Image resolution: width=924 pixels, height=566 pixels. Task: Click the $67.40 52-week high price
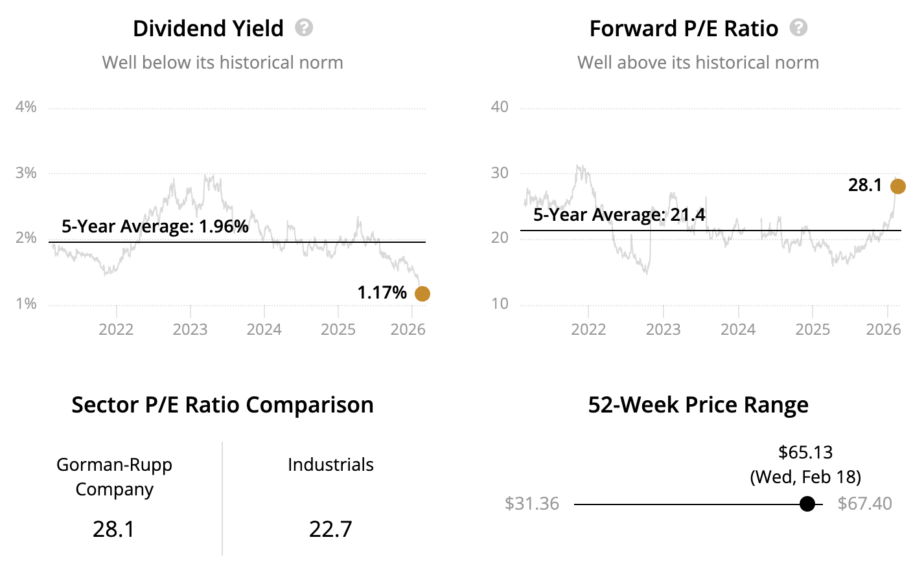(864, 504)
